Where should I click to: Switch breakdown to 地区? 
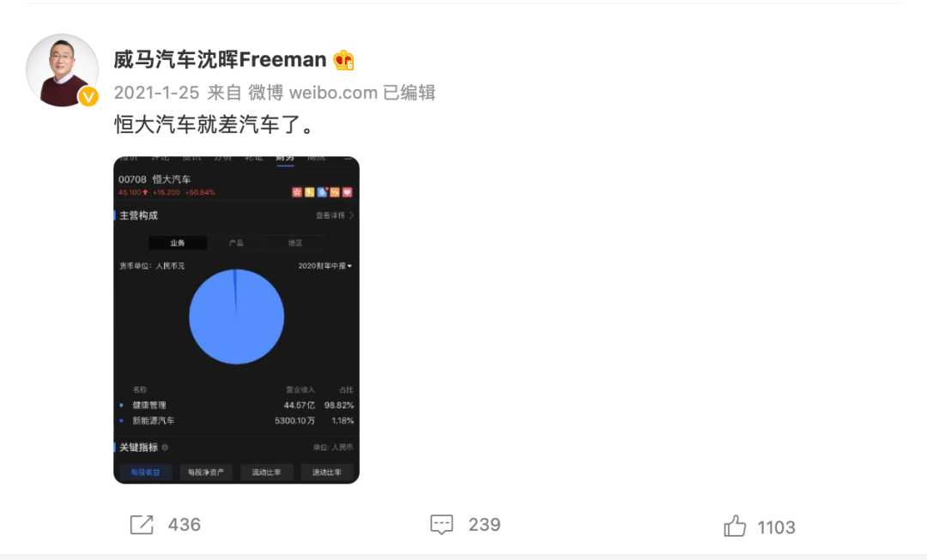(295, 243)
